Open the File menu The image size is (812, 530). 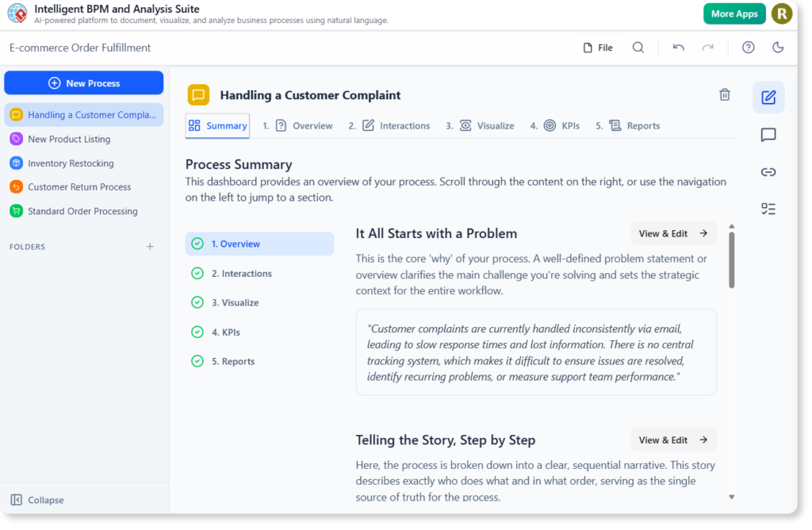click(x=596, y=48)
